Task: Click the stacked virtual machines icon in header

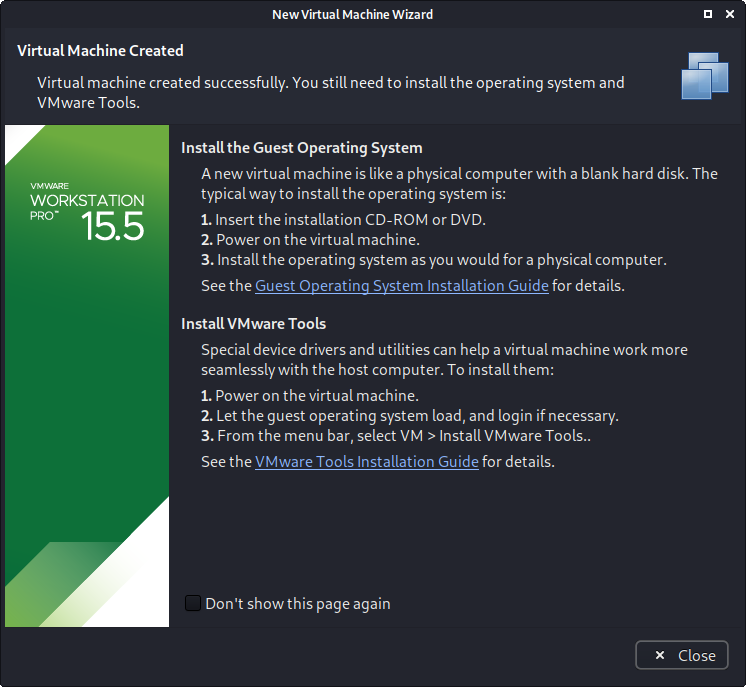Action: point(706,75)
